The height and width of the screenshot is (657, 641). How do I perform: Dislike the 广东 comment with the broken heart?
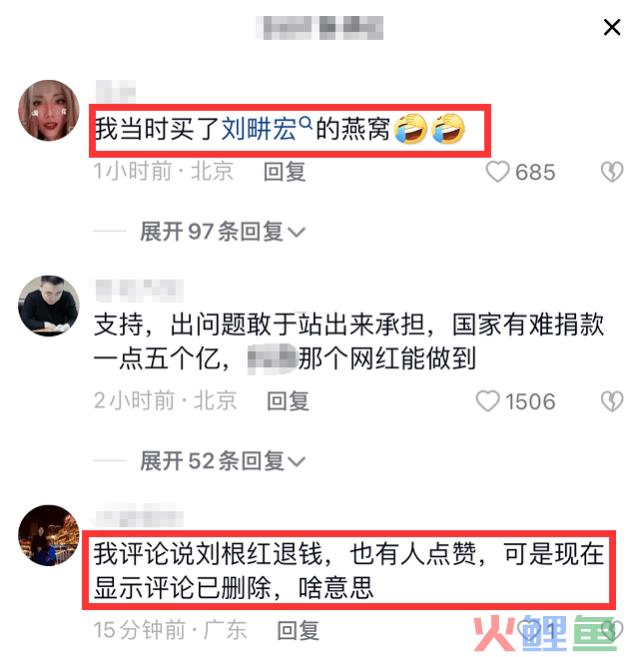click(x=612, y=630)
